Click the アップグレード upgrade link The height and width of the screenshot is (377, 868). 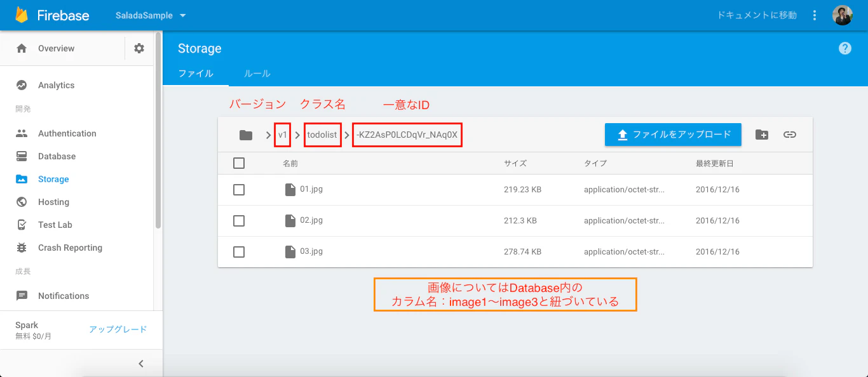[x=118, y=329]
